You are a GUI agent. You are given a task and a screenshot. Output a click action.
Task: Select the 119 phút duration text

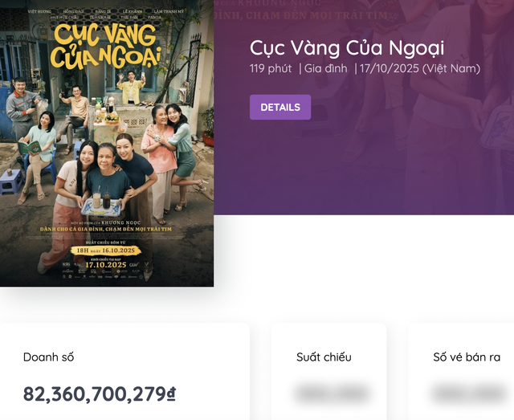(x=271, y=68)
